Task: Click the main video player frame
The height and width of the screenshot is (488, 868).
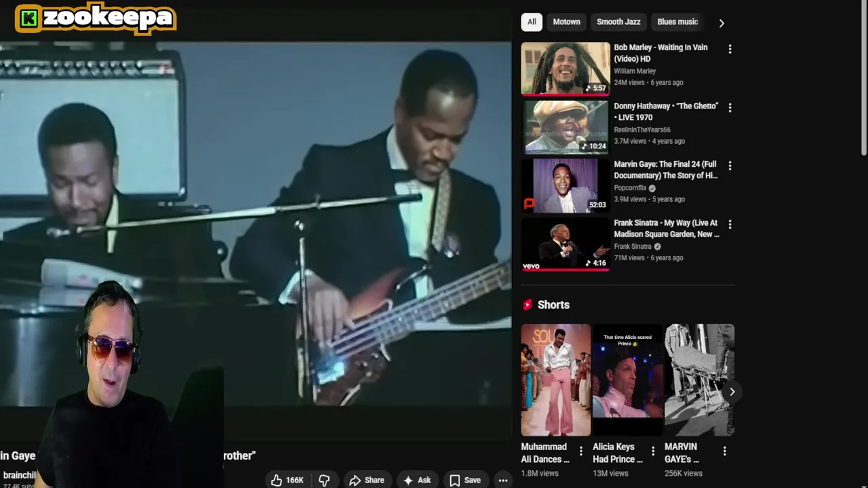Action: click(x=256, y=224)
